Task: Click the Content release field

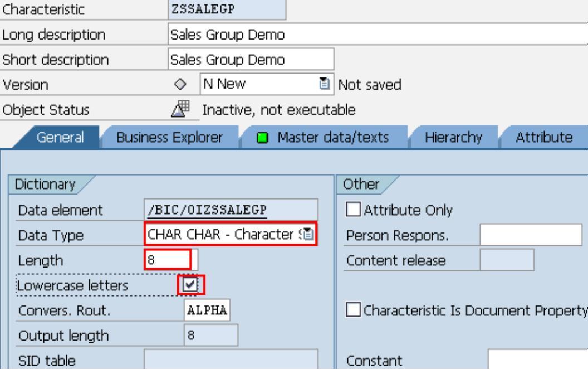Action: (507, 260)
